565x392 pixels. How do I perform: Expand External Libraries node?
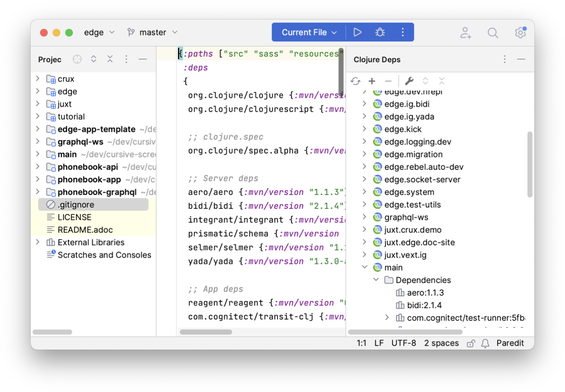(x=38, y=242)
